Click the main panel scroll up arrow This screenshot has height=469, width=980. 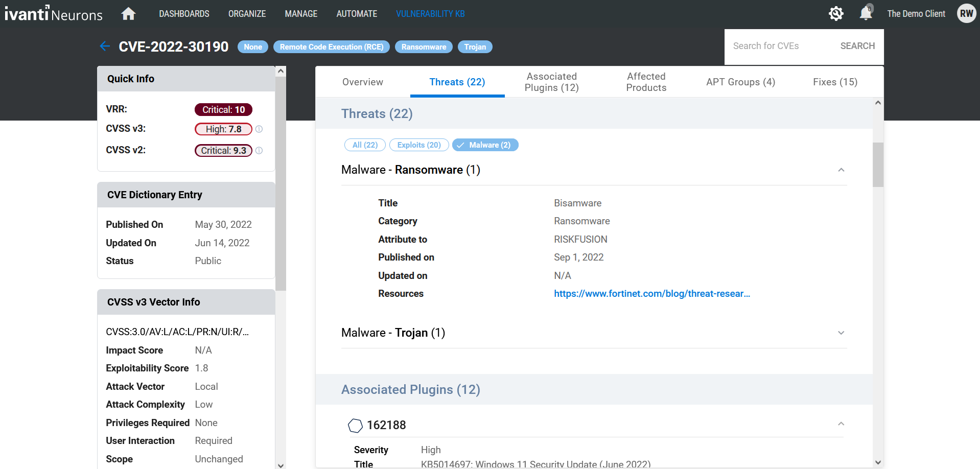(878, 103)
